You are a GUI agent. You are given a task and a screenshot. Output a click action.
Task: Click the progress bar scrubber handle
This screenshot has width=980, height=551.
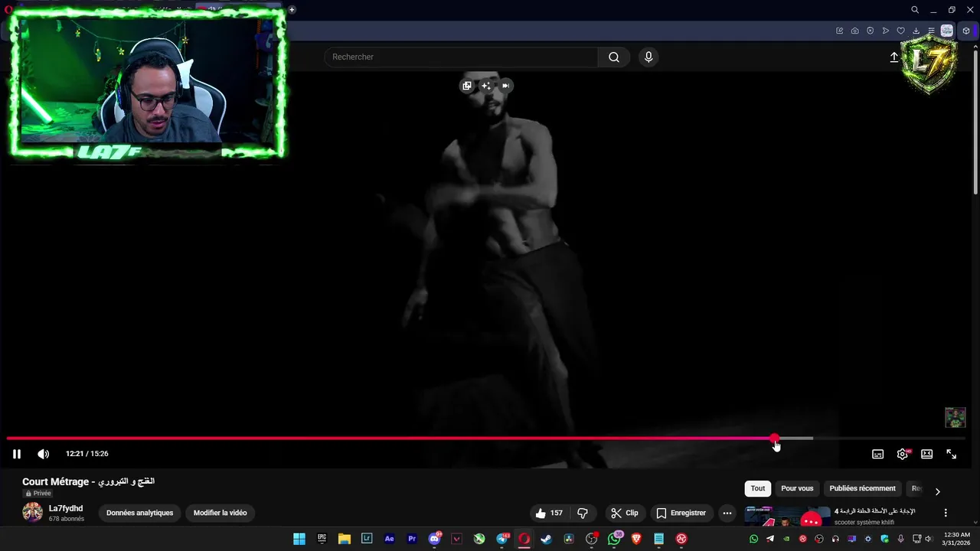(775, 439)
